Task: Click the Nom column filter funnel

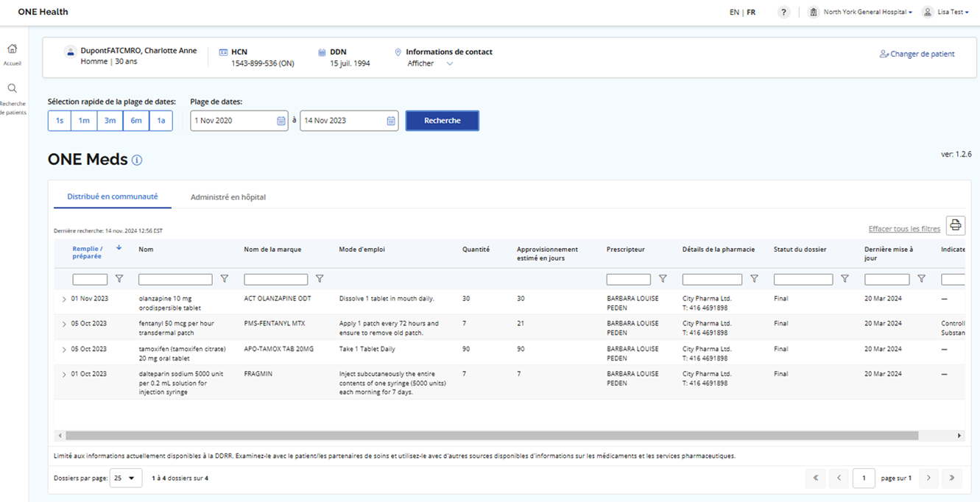Action: tap(225, 279)
